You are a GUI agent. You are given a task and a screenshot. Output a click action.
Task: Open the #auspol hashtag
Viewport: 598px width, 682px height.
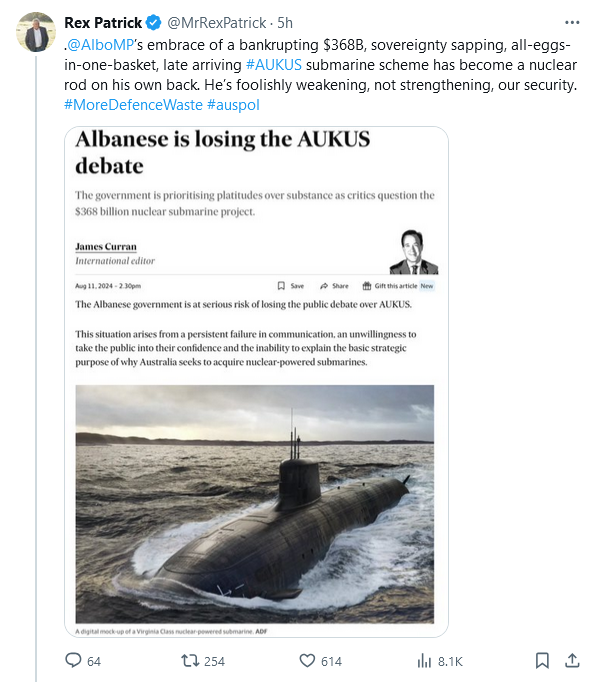233,105
